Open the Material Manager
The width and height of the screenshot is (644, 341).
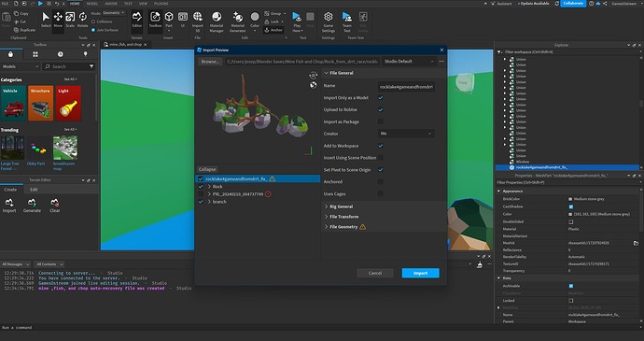[x=217, y=21]
